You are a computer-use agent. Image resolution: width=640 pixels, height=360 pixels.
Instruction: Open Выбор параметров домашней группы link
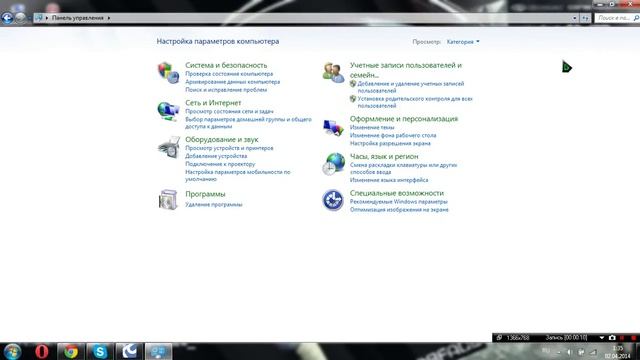[248, 123]
